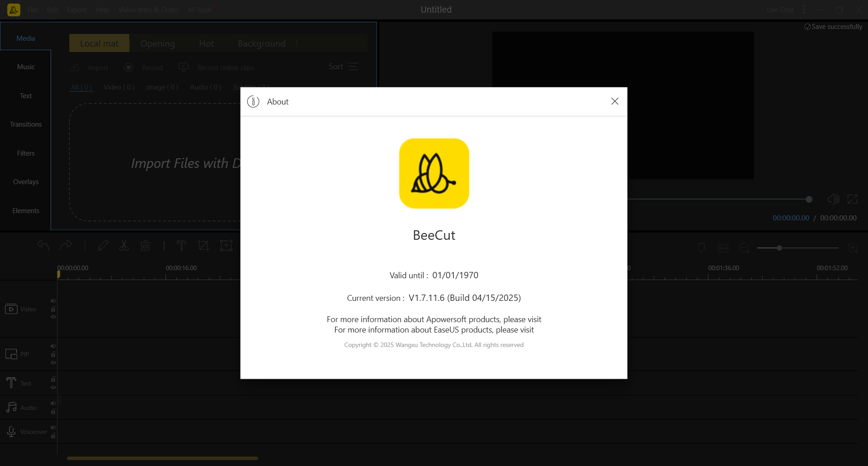Hide the PIP track with eye icon
The width and height of the screenshot is (868, 466).
pyautogui.click(x=53, y=362)
